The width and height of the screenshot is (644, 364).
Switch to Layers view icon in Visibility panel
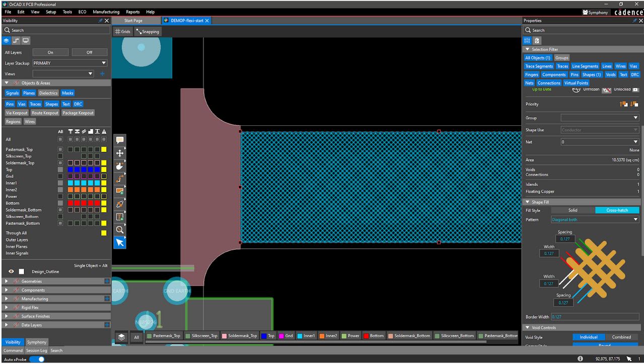tap(7, 40)
